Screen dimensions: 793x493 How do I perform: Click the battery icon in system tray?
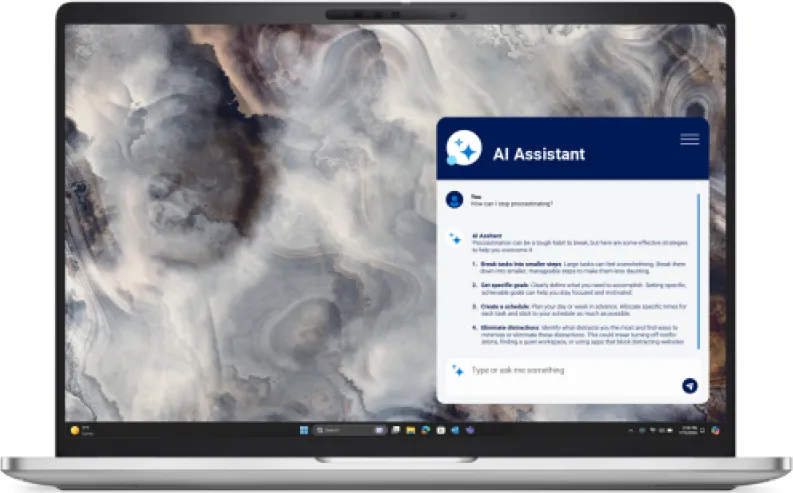point(670,430)
